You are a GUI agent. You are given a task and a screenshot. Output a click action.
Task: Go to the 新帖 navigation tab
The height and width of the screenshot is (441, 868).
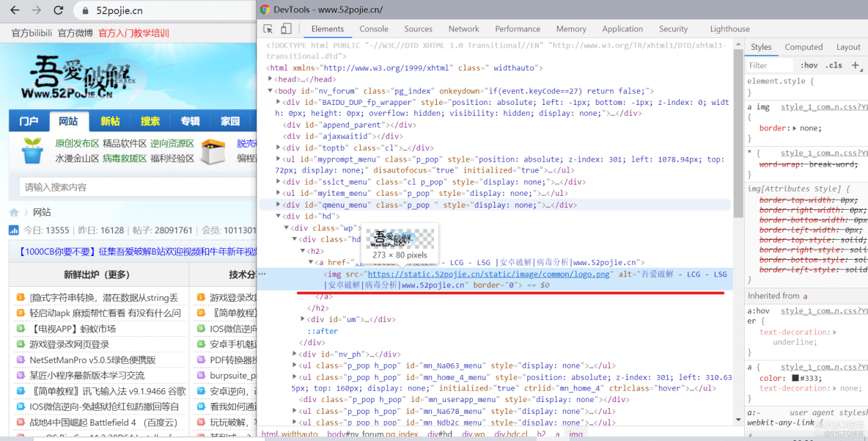(x=110, y=121)
